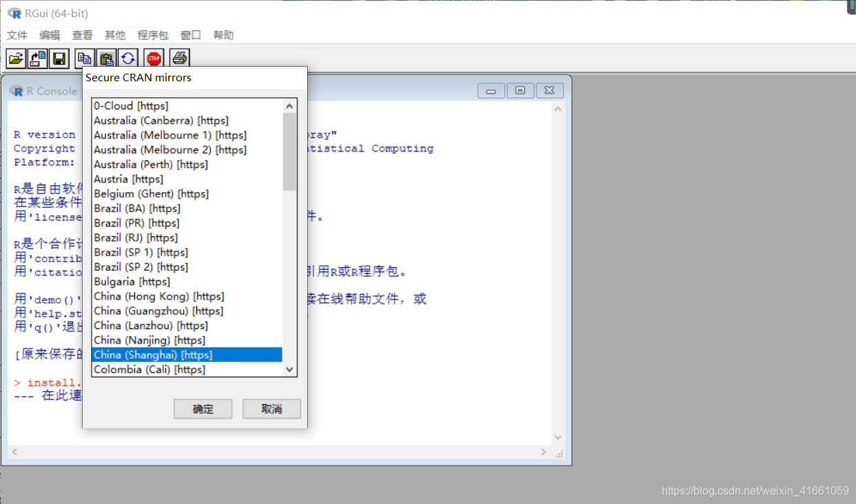Select Brazil (PR) [https] mirror
Screen dimensions: 856x504
coord(187,223)
